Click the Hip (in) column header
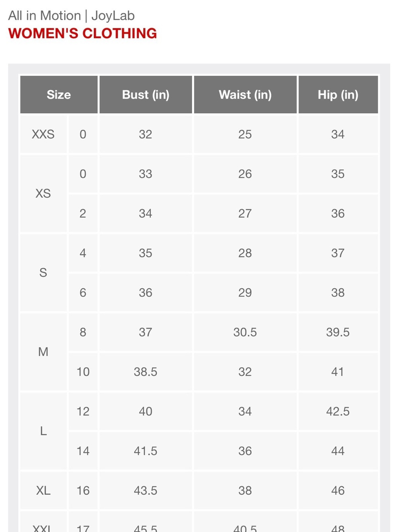The image size is (399, 532). click(x=338, y=95)
